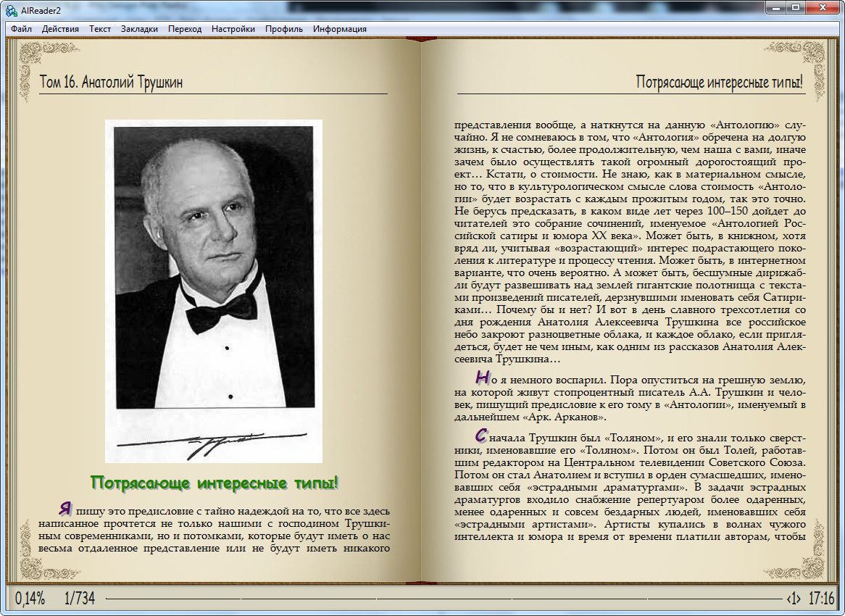Click the <1> profile indicator
845x616 pixels.
click(x=794, y=598)
